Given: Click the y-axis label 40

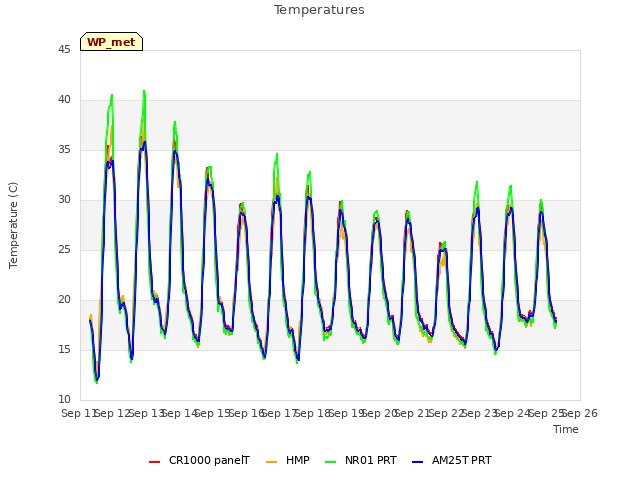Looking at the screenshot, I should 64,100.
